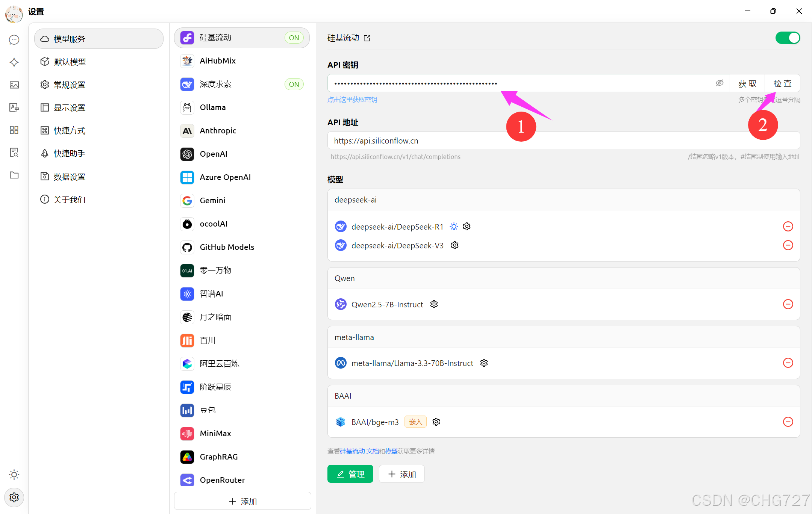Open the 硅基流动 external website link icon
Viewport: 812px width, 514px height.
point(367,38)
